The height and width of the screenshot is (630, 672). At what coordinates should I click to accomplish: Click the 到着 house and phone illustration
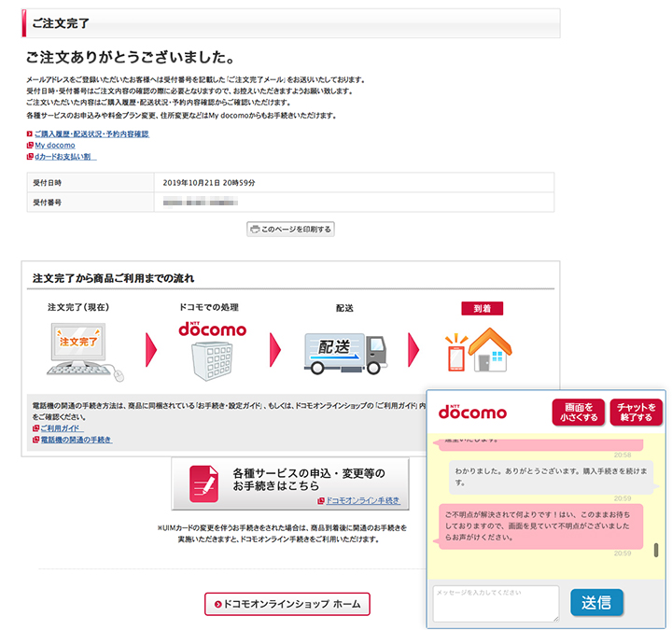(479, 351)
